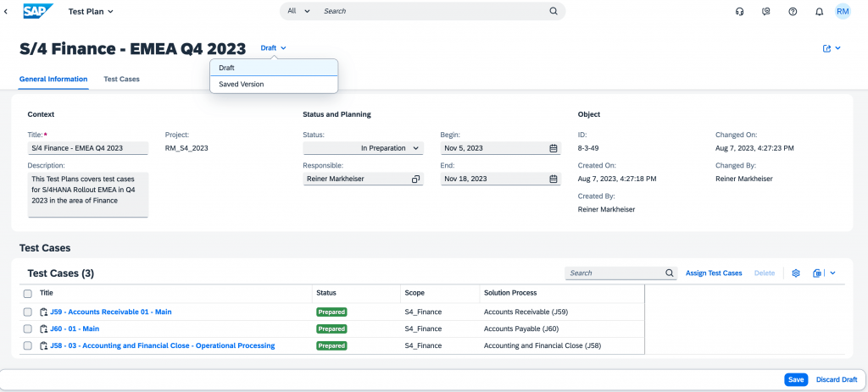Image resolution: width=868 pixels, height=392 pixels.
Task: Click the Discard Draft button
Action: [x=837, y=380]
